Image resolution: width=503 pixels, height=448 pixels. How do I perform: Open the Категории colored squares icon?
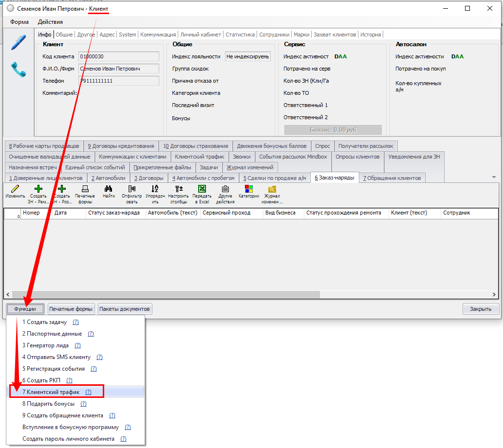[249, 189]
